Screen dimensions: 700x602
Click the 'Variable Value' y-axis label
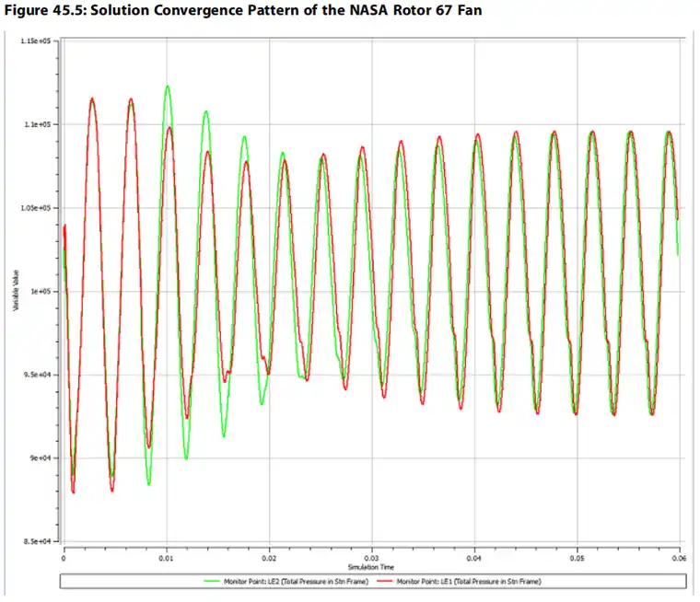(x=16, y=291)
